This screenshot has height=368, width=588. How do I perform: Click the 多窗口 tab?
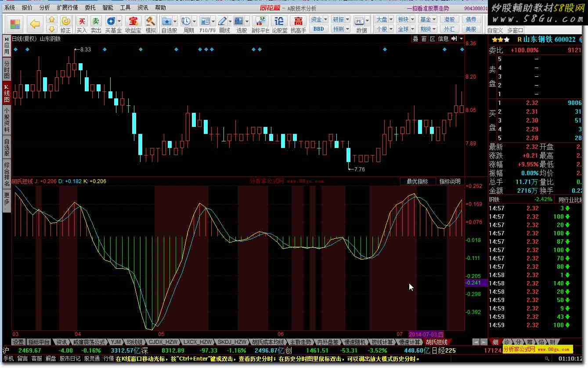[515, 30]
